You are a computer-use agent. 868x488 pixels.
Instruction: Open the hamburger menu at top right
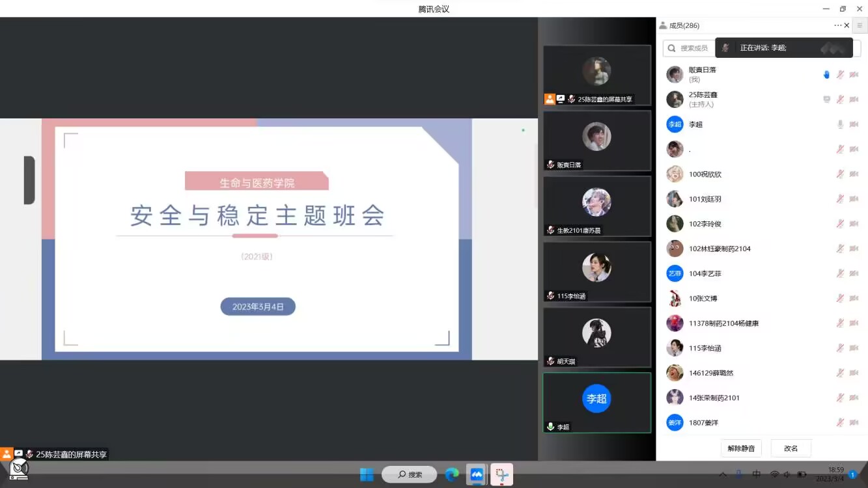[860, 25]
